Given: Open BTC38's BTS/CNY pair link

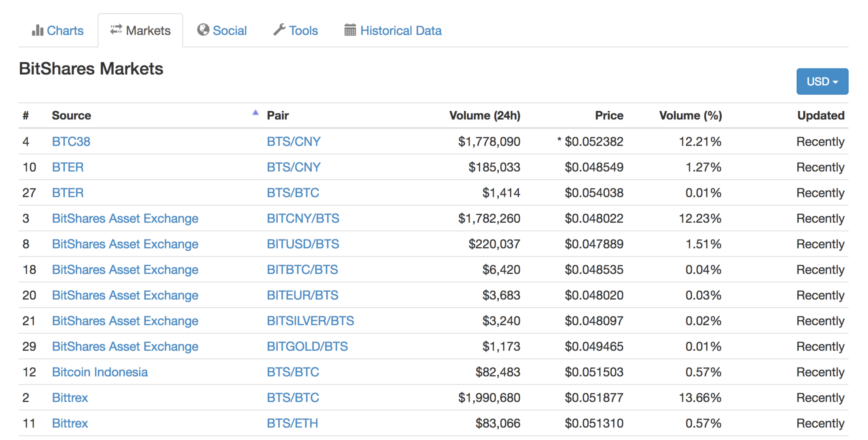Looking at the screenshot, I should 293,142.
